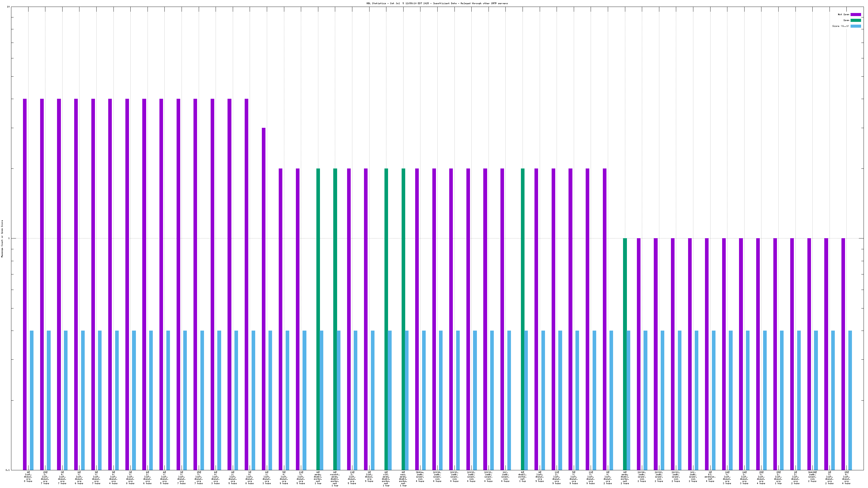Select the bl.spamcop.net 4 hops label
The width and height of the screenshot is (868, 488).
pos(710,477)
